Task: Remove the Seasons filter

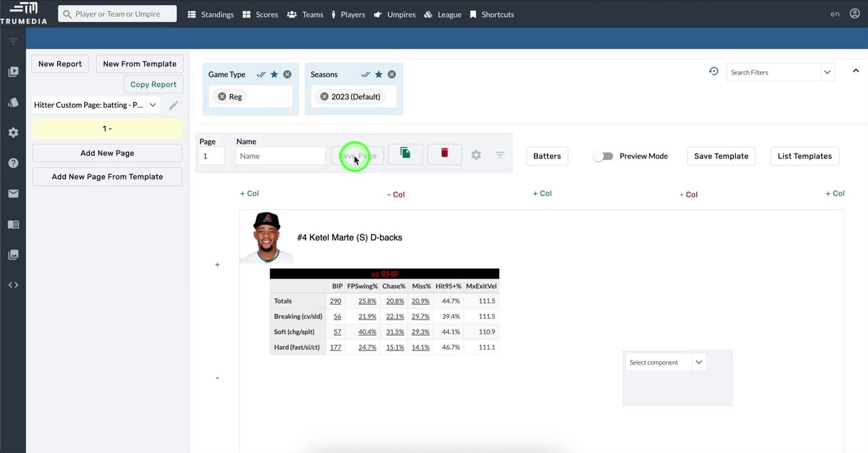Action: [392, 74]
